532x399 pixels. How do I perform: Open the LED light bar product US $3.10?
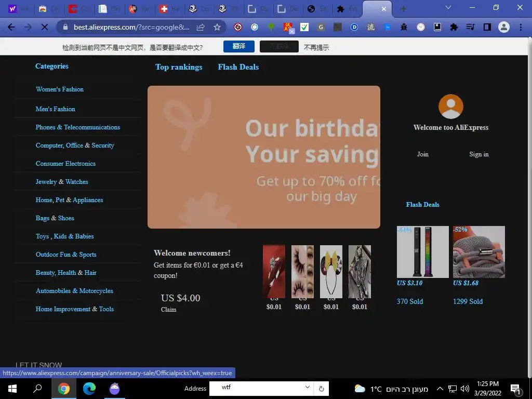click(x=423, y=252)
